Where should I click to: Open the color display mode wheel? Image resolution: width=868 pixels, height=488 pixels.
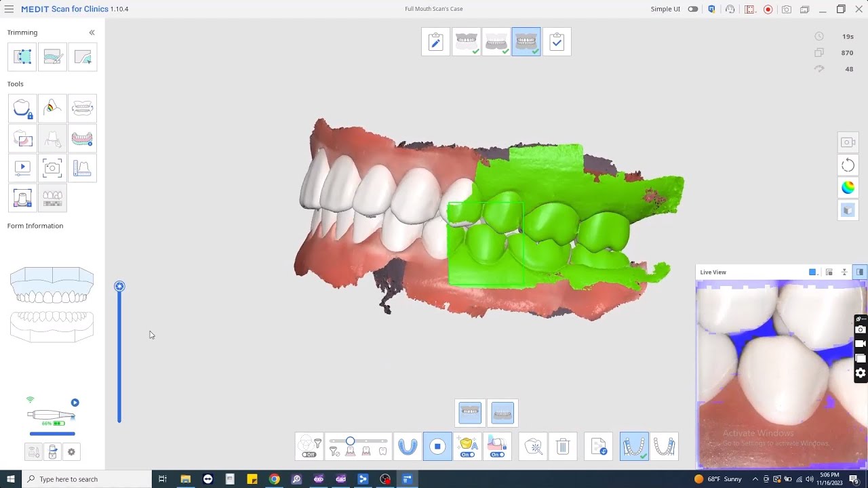click(848, 188)
